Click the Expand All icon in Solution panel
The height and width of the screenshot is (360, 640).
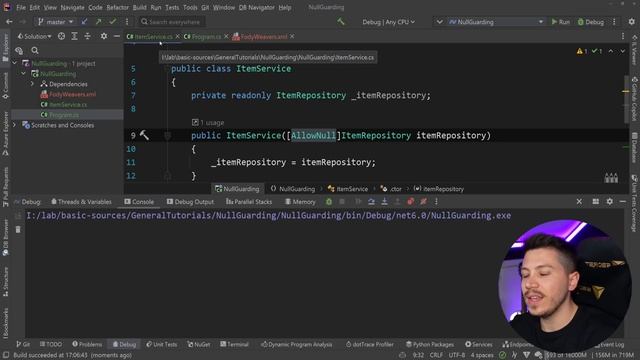[x=74, y=36]
